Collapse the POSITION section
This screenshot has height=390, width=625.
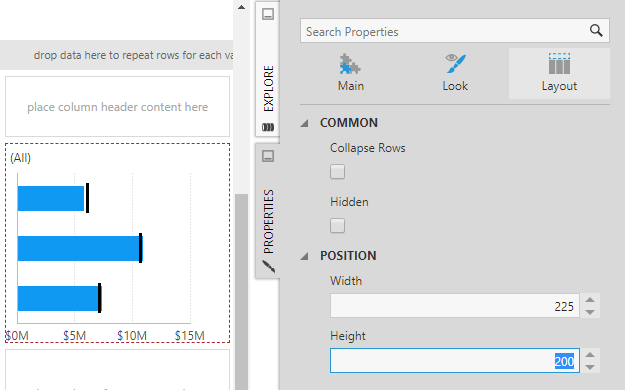pyautogui.click(x=305, y=256)
